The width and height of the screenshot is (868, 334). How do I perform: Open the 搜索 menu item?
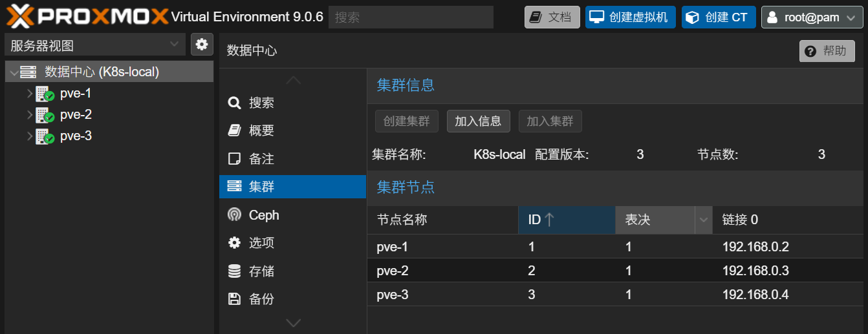click(292, 103)
